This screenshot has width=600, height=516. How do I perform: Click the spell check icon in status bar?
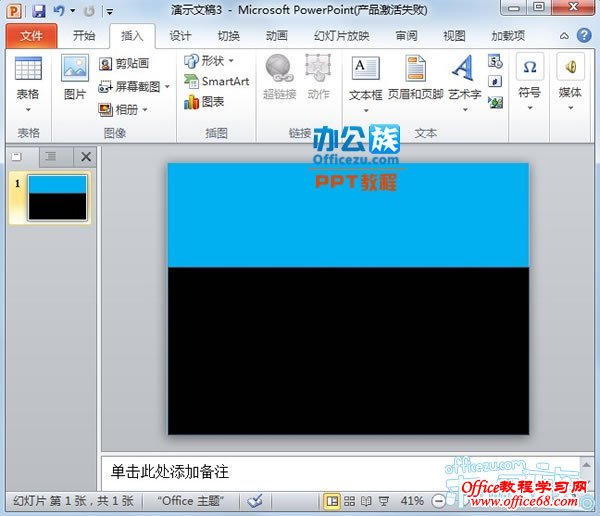coord(255,500)
